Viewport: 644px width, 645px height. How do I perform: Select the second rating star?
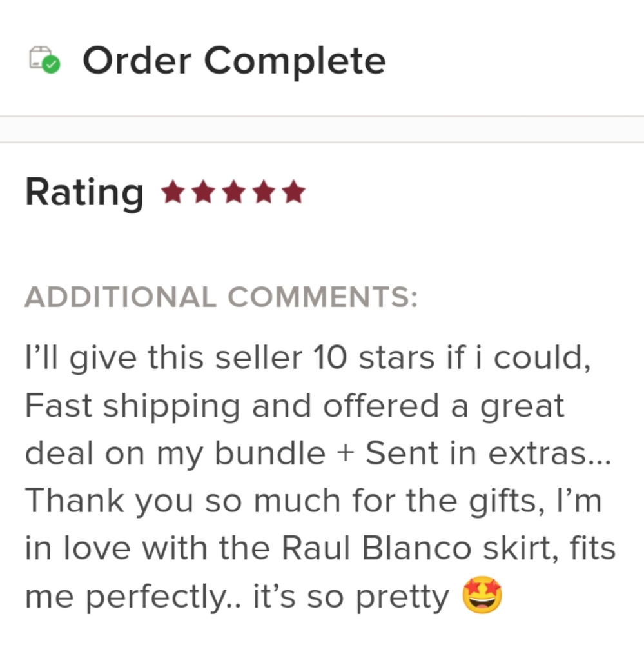coord(203,192)
